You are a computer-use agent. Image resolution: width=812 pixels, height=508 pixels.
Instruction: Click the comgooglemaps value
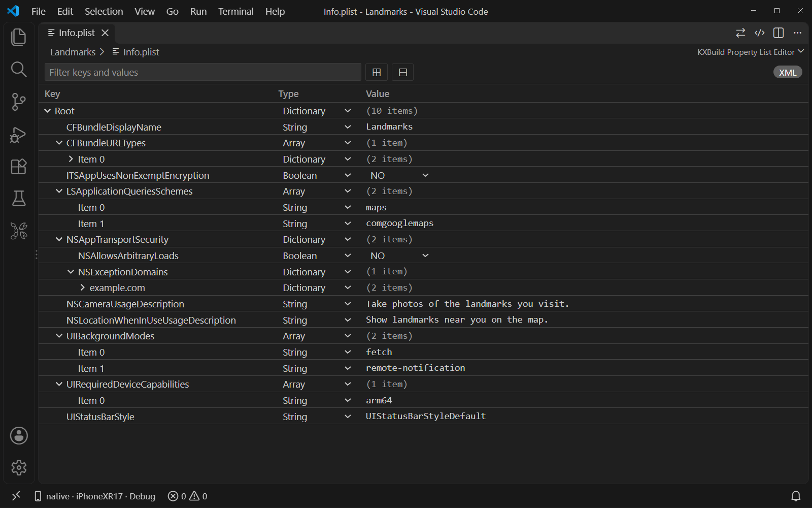pyautogui.click(x=400, y=224)
